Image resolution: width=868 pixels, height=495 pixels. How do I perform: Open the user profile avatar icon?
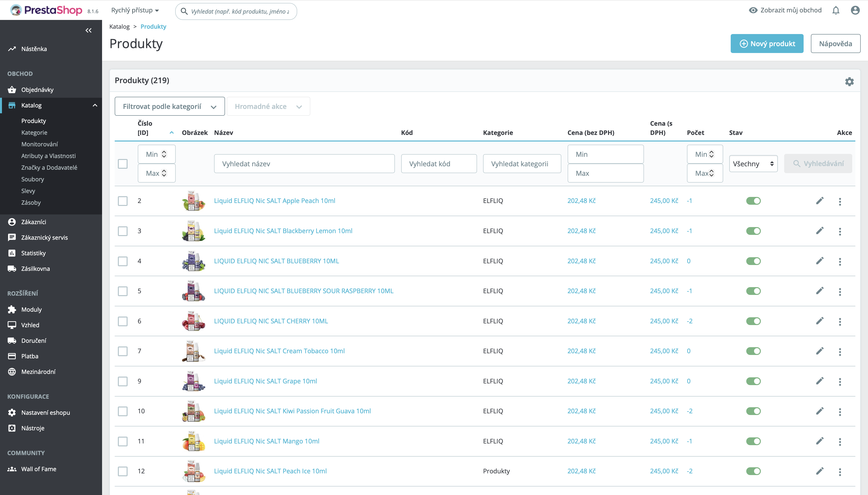click(x=855, y=10)
